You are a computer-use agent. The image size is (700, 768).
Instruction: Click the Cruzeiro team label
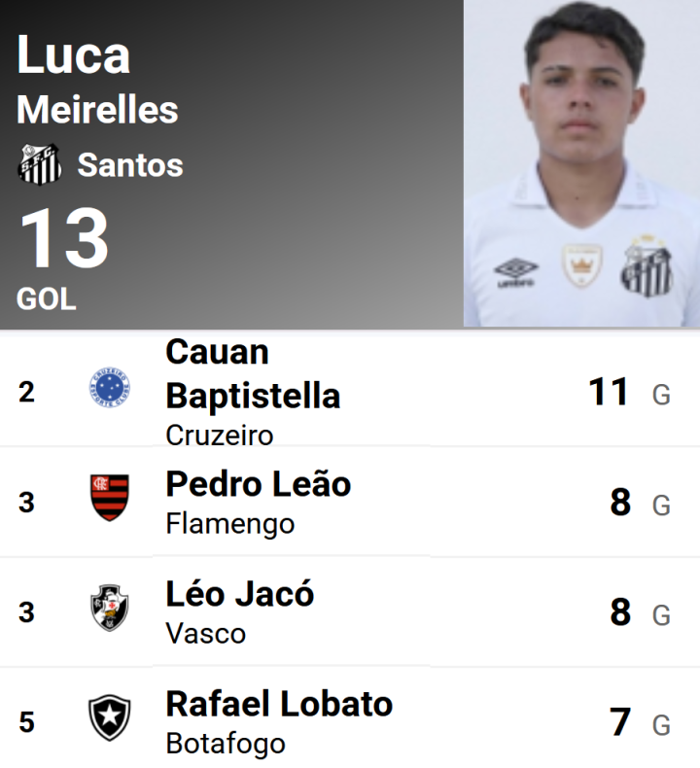click(219, 436)
